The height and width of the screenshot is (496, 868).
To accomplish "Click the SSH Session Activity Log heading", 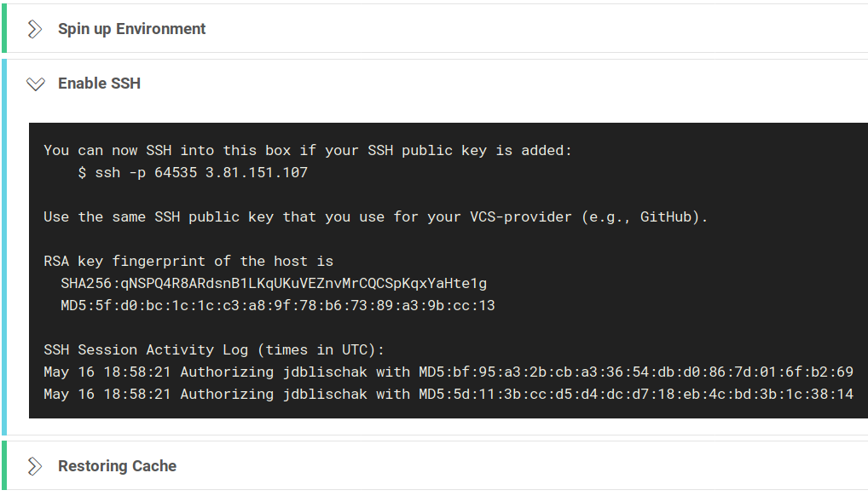I will coord(214,350).
